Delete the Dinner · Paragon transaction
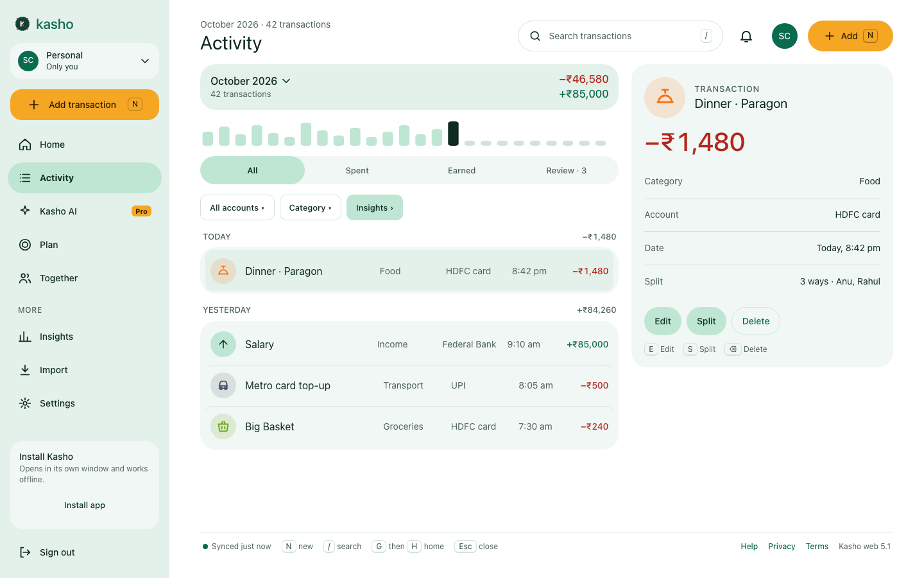Image resolution: width=924 pixels, height=578 pixels. pos(756,321)
